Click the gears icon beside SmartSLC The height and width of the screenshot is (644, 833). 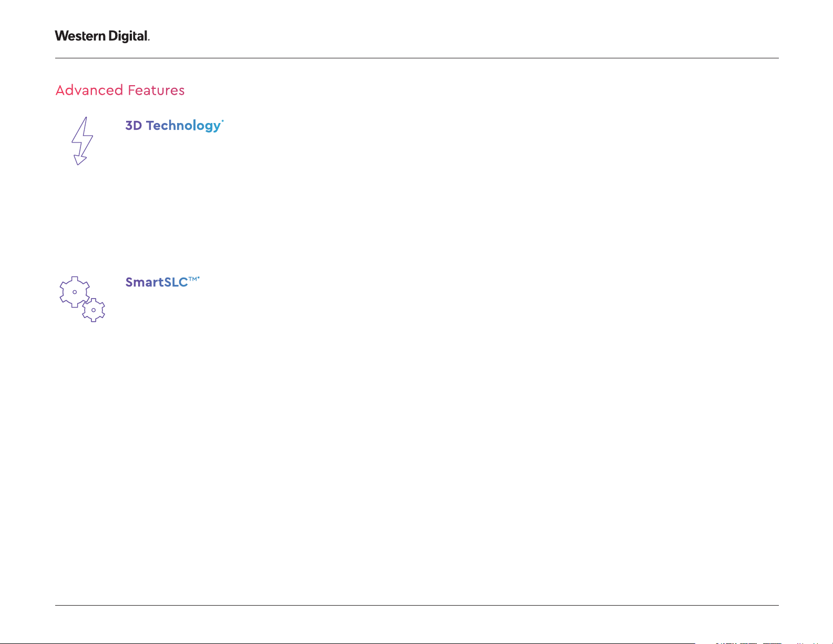click(x=81, y=299)
